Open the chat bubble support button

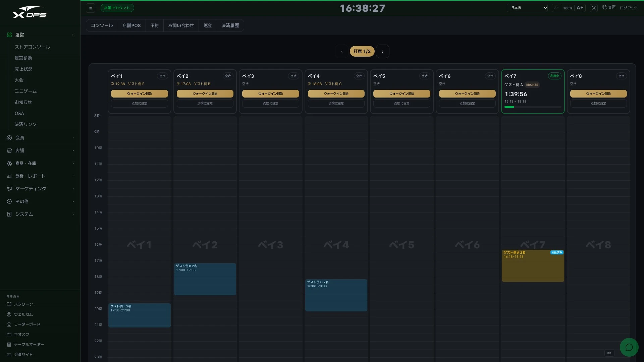click(629, 347)
